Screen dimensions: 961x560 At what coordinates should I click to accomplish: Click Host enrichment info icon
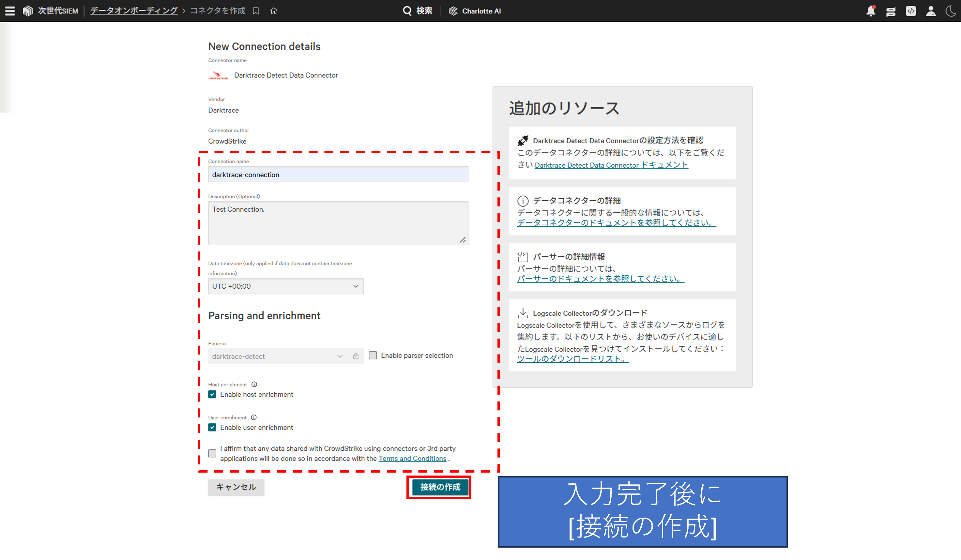[254, 384]
